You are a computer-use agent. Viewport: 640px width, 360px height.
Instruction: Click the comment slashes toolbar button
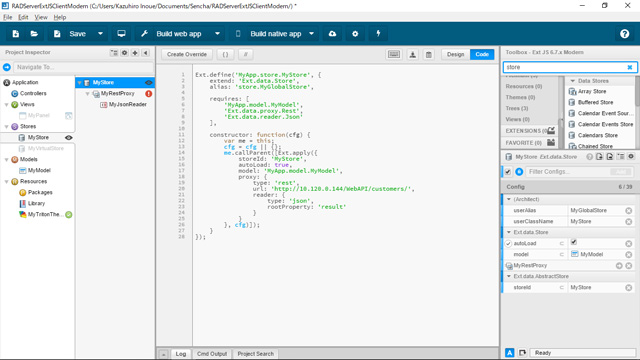point(245,54)
